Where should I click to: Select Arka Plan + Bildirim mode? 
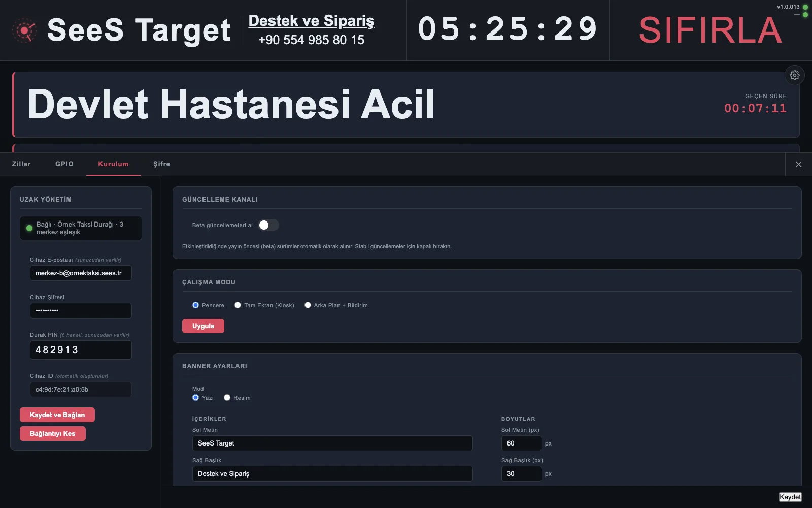click(x=308, y=305)
